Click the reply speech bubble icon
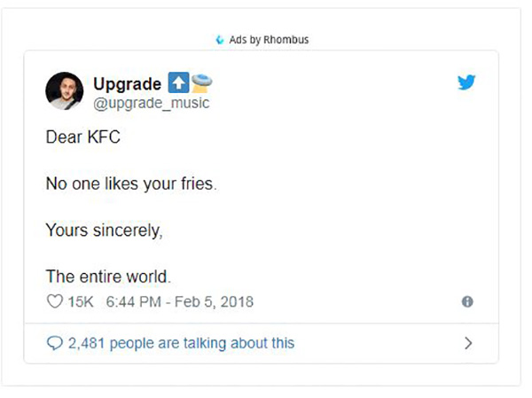Image resolution: width=532 pixels, height=398 pixels. (x=55, y=343)
